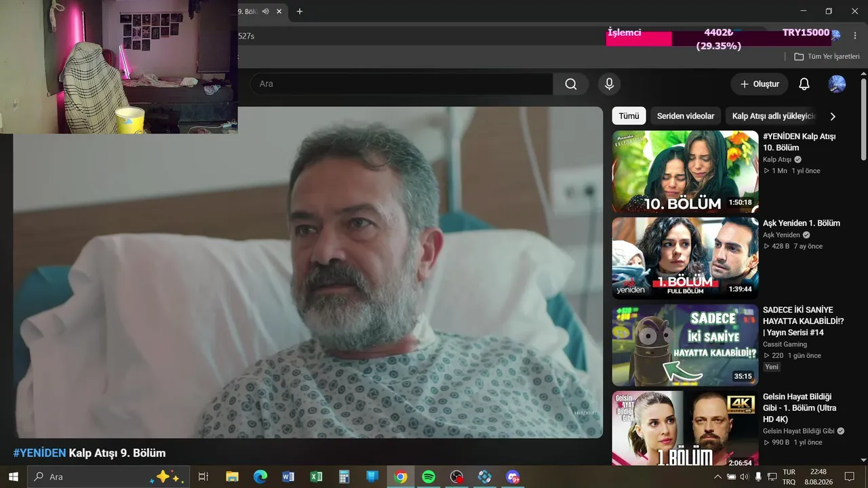Click the #YENİDEN hashtag in the video title

39,453
